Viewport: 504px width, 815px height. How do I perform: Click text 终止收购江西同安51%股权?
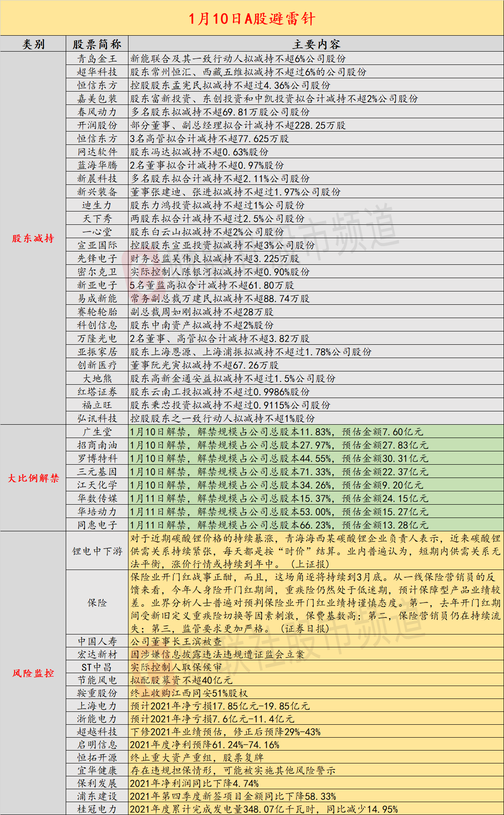click(x=189, y=693)
